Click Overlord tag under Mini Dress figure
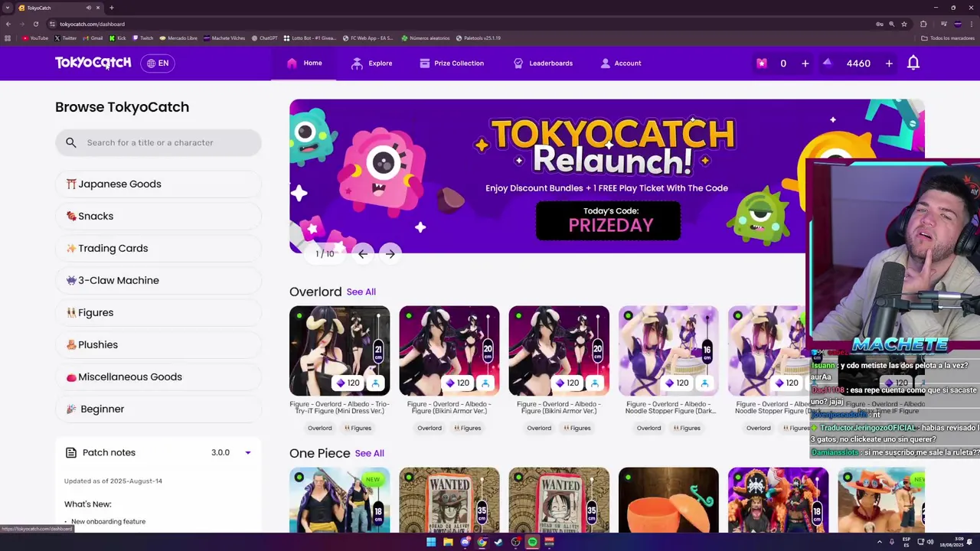This screenshot has width=980, height=551. (x=320, y=428)
